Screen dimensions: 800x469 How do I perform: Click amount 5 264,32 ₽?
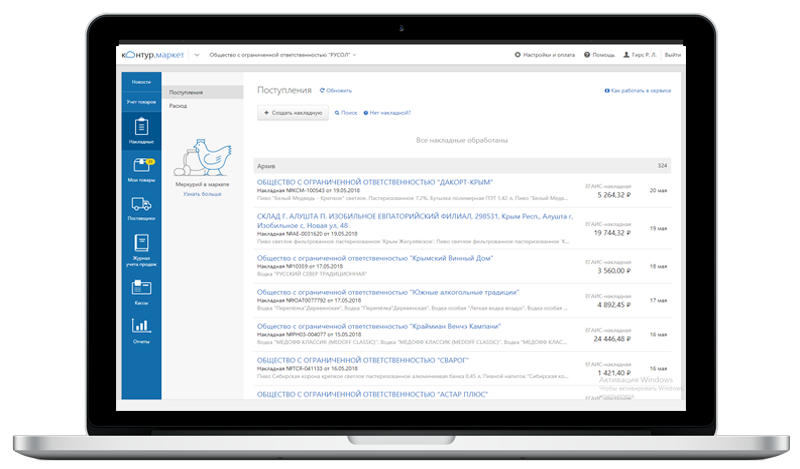[x=614, y=195]
